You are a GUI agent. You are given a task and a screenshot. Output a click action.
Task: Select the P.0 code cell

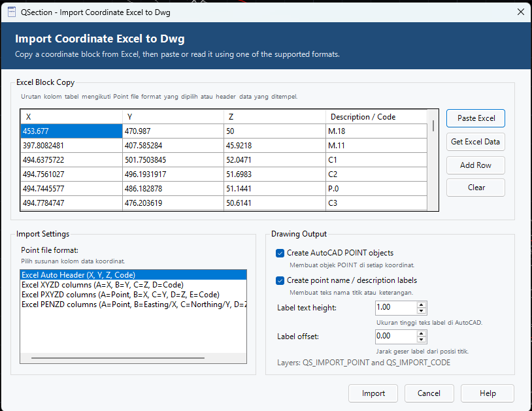click(x=376, y=189)
